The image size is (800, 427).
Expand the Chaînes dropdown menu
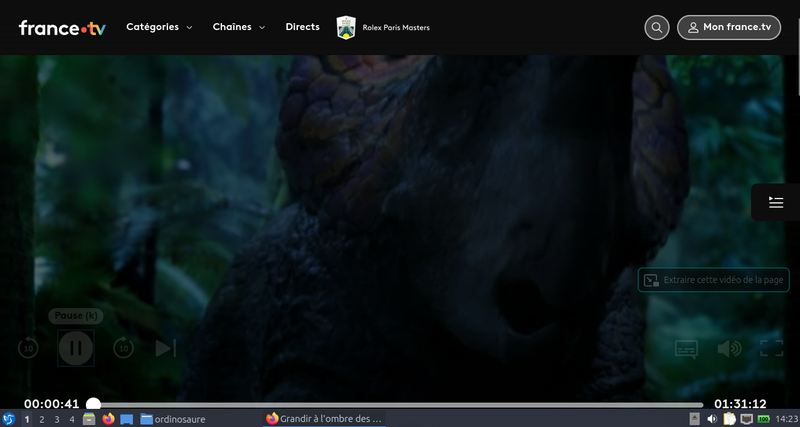pyautogui.click(x=239, y=27)
